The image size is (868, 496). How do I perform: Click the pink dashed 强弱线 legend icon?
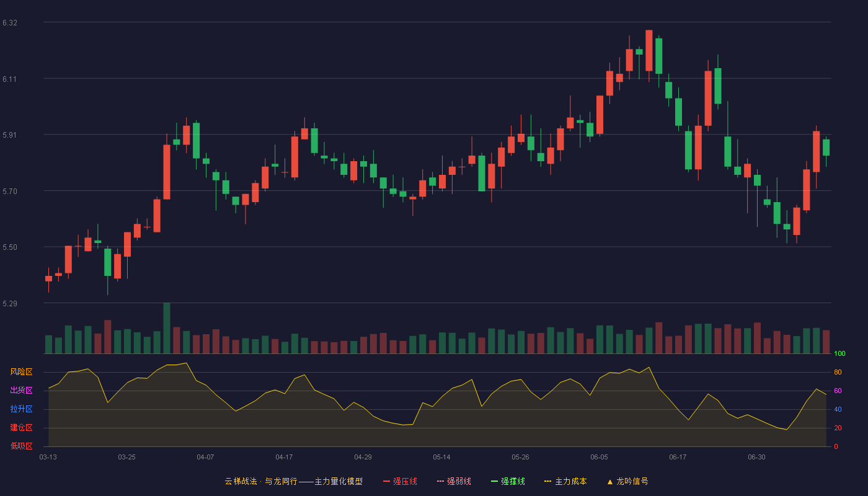pos(441,481)
